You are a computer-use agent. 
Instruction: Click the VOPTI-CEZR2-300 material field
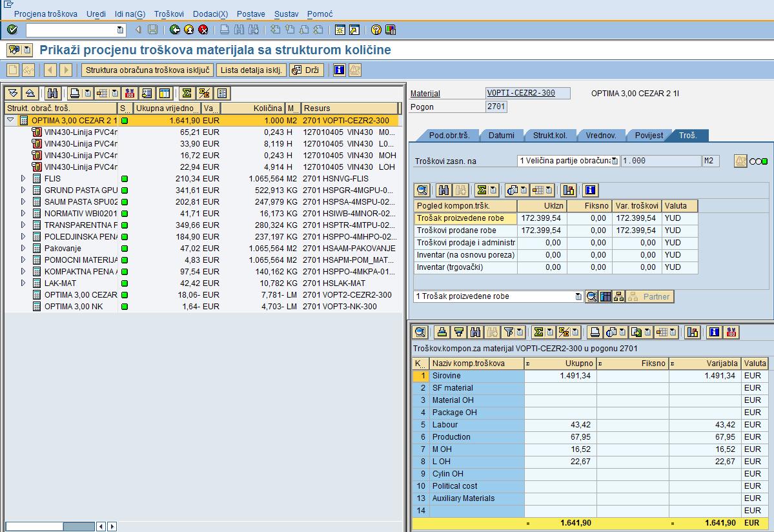528,93
